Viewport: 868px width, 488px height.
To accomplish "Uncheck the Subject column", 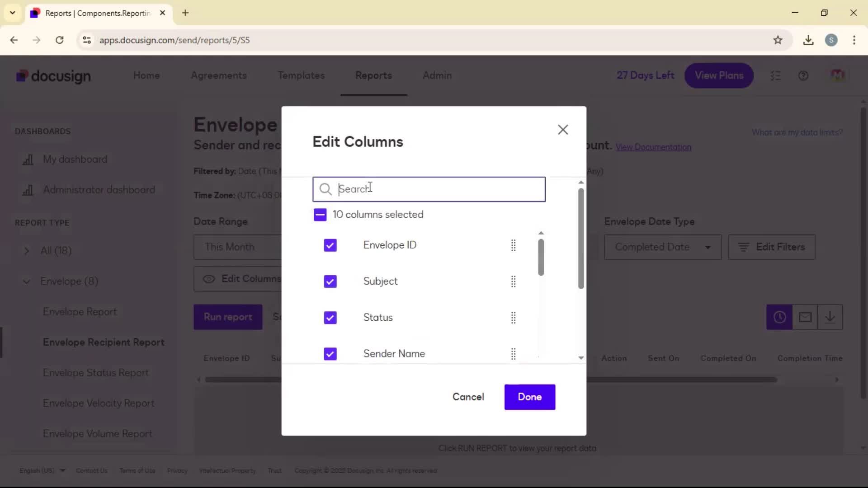I will tap(330, 281).
